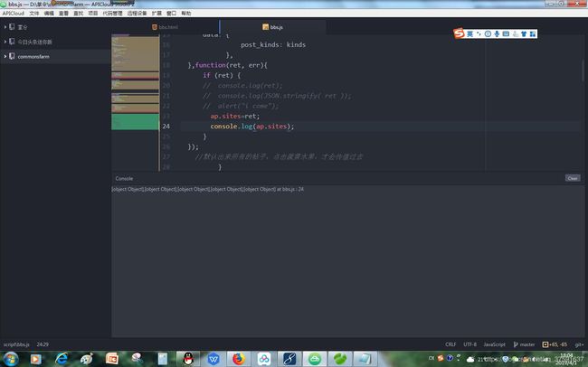Open the 帮助 (Help) menu
588x367 pixels.
[x=186, y=14]
